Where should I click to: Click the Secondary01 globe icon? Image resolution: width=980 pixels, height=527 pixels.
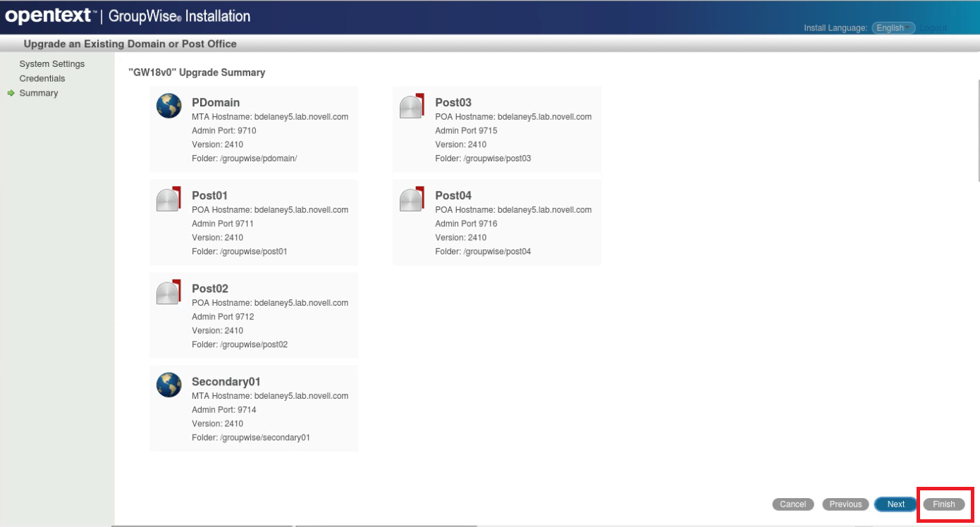tap(169, 385)
